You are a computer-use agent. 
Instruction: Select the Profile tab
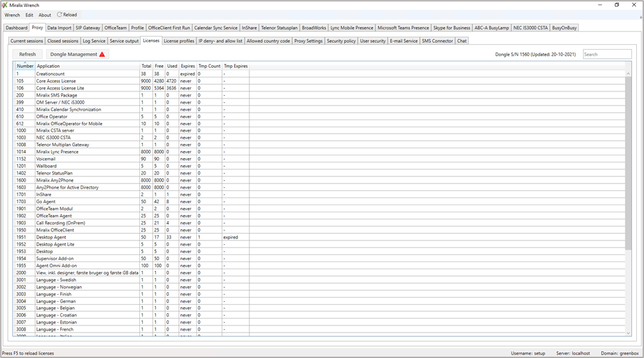click(x=137, y=28)
